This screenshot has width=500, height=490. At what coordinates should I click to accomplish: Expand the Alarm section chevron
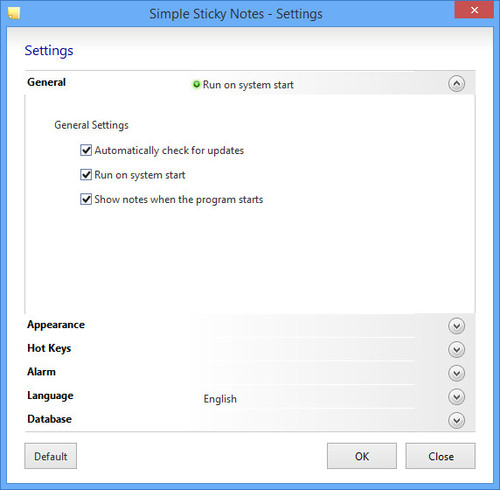pos(456,373)
